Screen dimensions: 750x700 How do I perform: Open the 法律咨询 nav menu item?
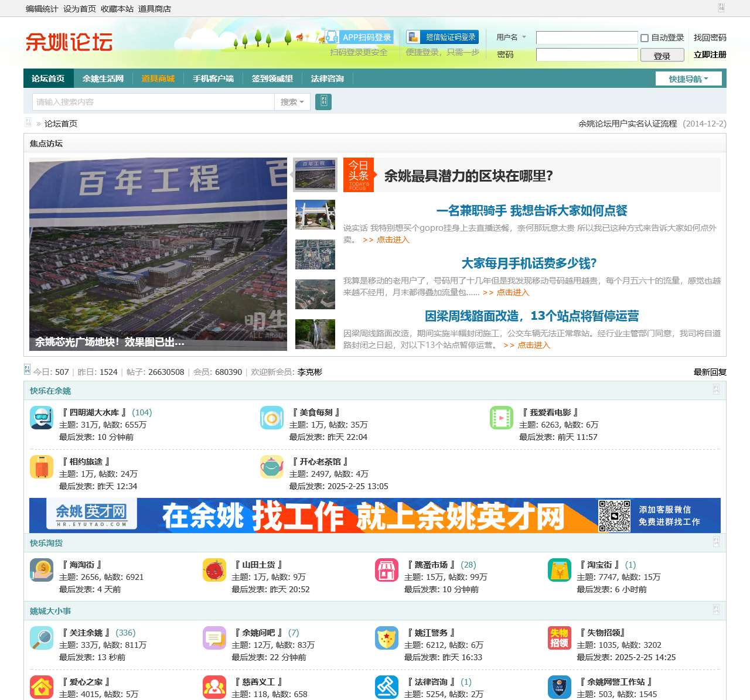tap(328, 78)
